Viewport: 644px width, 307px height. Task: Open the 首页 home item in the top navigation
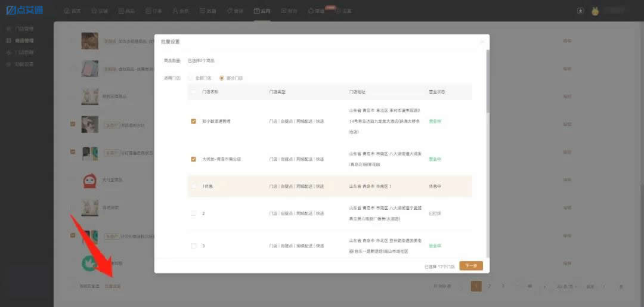[x=73, y=11]
